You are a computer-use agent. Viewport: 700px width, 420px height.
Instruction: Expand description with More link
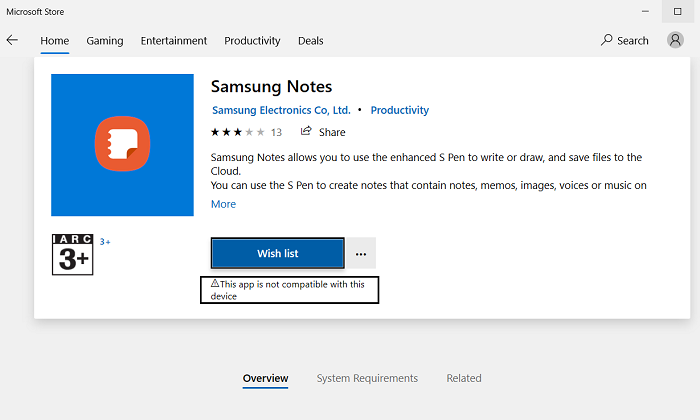(223, 204)
